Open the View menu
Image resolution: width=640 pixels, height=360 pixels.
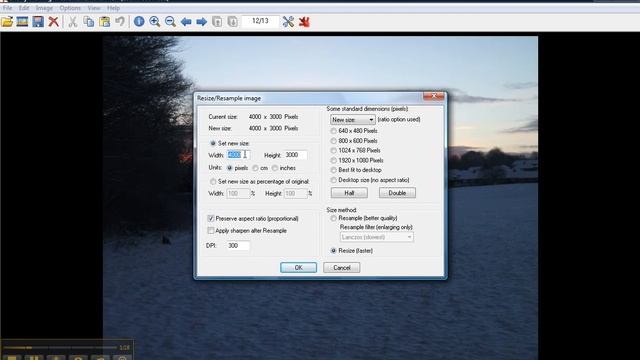(94, 8)
